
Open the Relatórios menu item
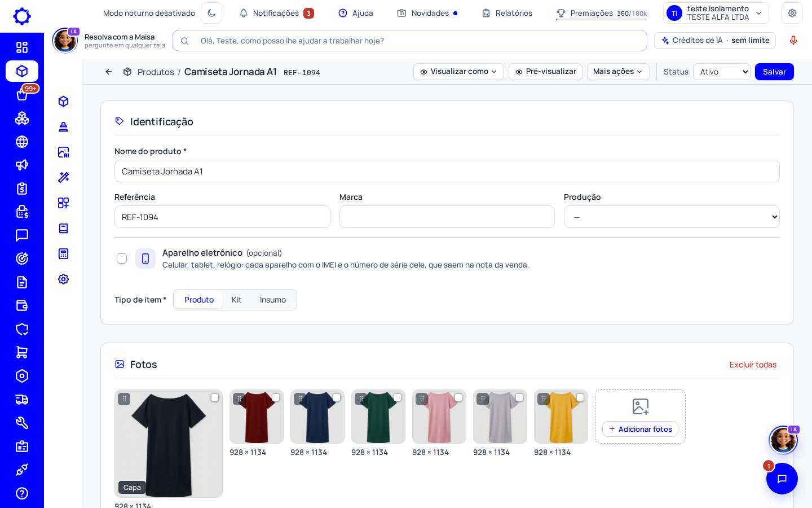point(507,13)
